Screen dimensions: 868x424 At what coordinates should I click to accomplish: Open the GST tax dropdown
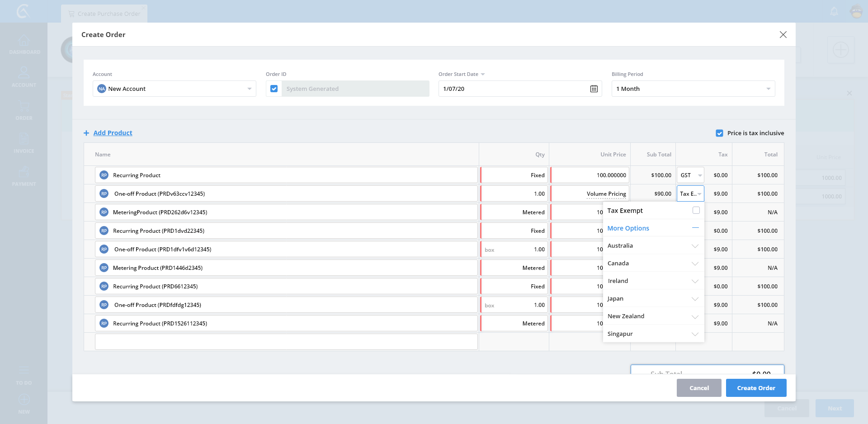690,175
